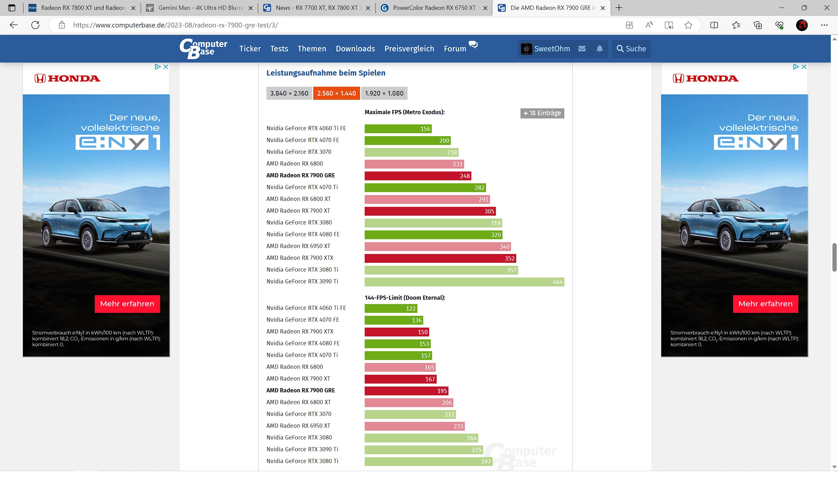Image resolution: width=838 pixels, height=504 pixels.
Task: Click the browser address bar URL
Action: pyautogui.click(x=175, y=25)
